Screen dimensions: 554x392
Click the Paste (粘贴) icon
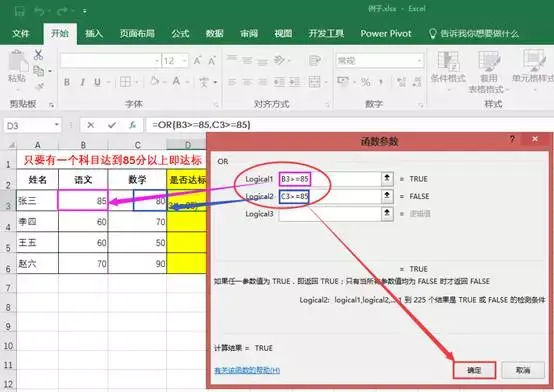[x=17, y=62]
